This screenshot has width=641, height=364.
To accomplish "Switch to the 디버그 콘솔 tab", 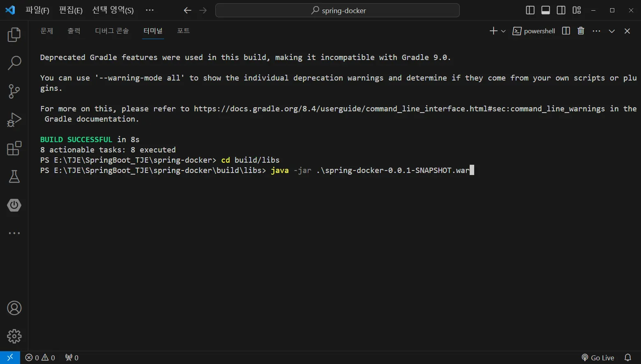I will click(x=112, y=31).
